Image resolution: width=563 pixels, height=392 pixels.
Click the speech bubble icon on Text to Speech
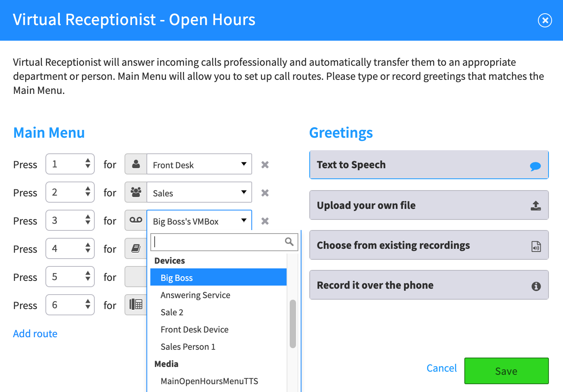coord(535,166)
